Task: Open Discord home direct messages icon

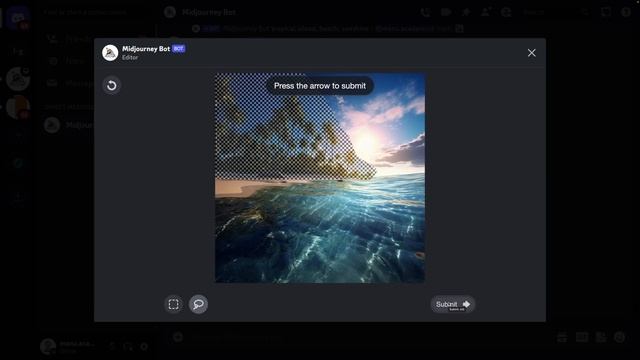Action: [x=18, y=18]
